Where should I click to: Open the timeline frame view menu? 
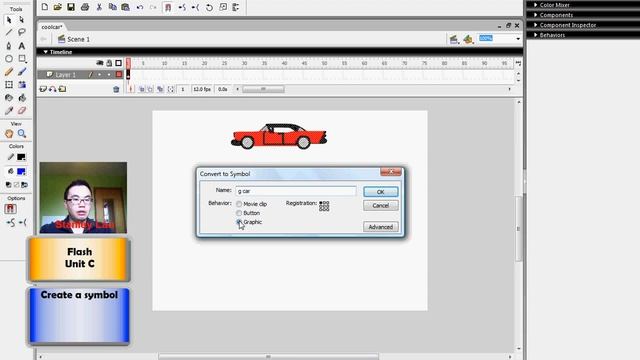(x=518, y=63)
